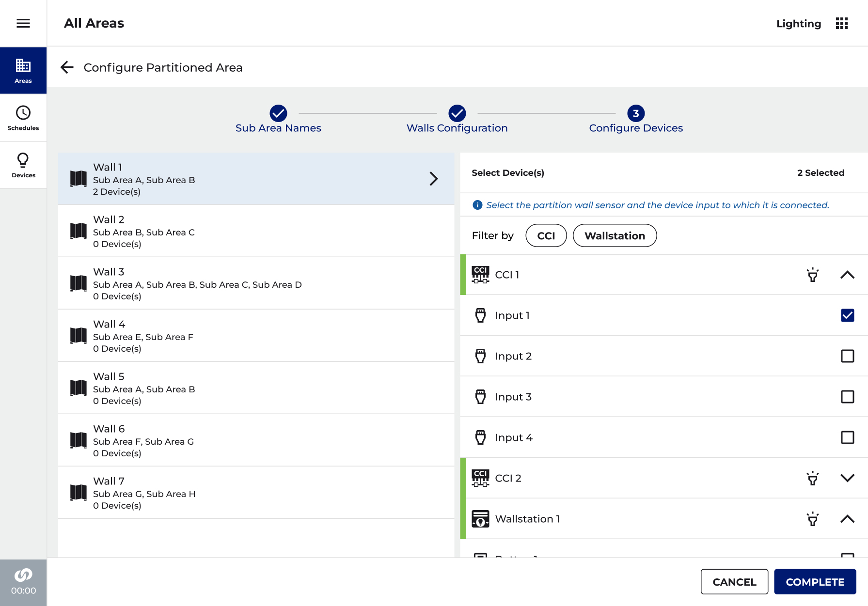The width and height of the screenshot is (868, 606).
Task: Uncheck the Input 1 checkbox
Action: point(847,315)
